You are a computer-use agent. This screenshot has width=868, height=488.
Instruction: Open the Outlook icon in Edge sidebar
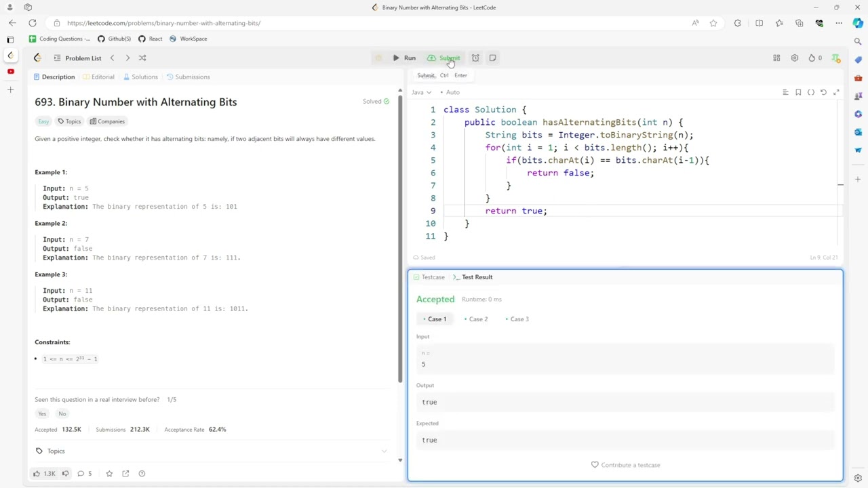[x=858, y=131]
